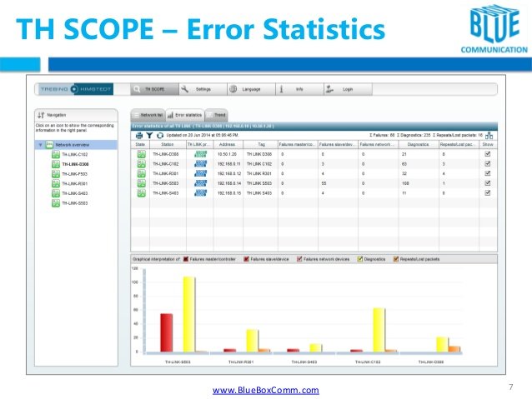Click the state icon for TH-LINK-D308 row
Image resolution: width=532 pixels, height=399 pixels.
(141, 154)
